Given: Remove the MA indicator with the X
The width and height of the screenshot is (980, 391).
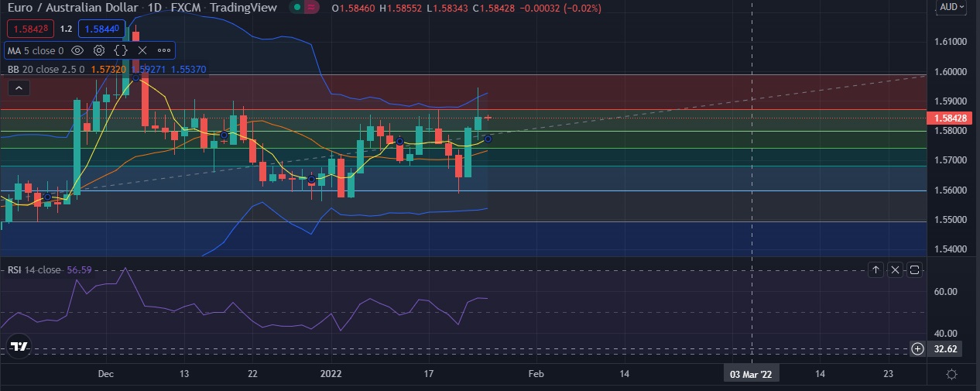Looking at the screenshot, I should (x=142, y=50).
